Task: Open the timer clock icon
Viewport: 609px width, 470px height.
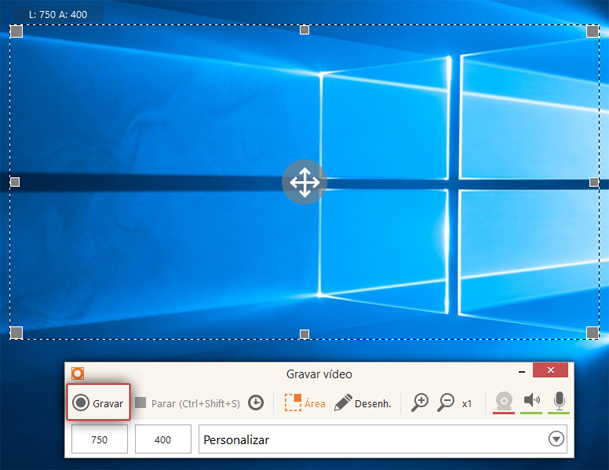Action: [x=256, y=403]
